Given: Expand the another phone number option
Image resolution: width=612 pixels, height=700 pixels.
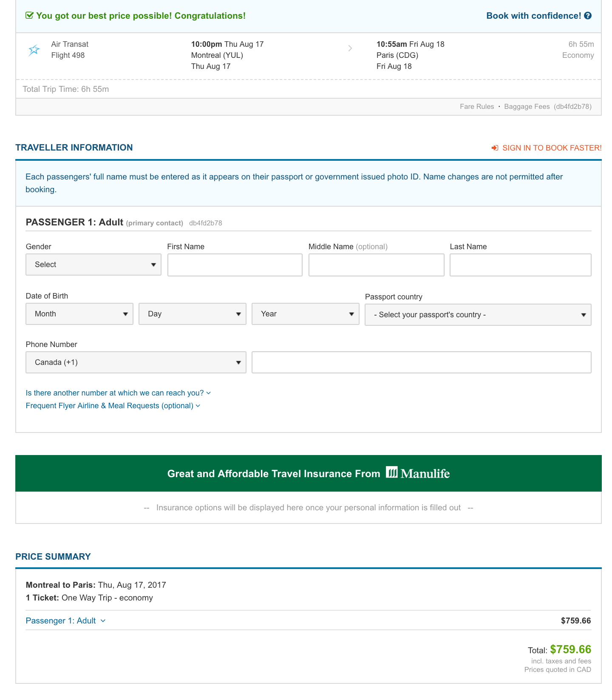Looking at the screenshot, I should 118,393.
